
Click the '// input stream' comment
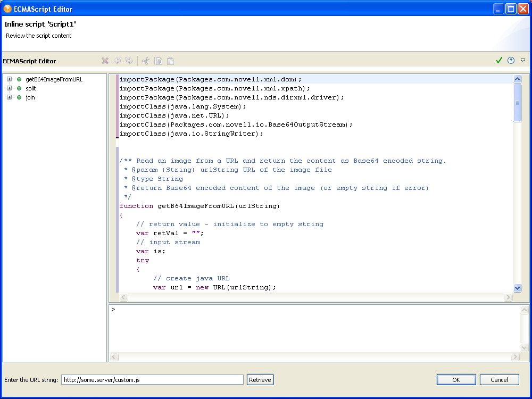point(168,242)
